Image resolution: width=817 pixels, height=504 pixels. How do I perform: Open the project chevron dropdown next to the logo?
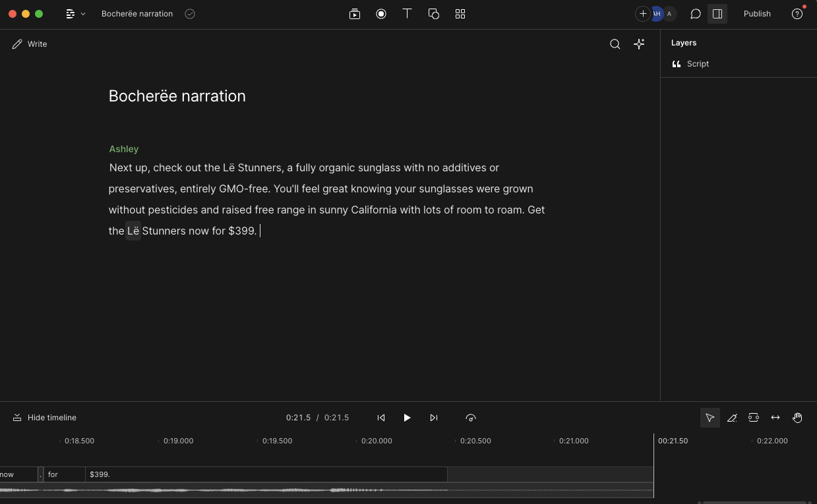click(83, 13)
